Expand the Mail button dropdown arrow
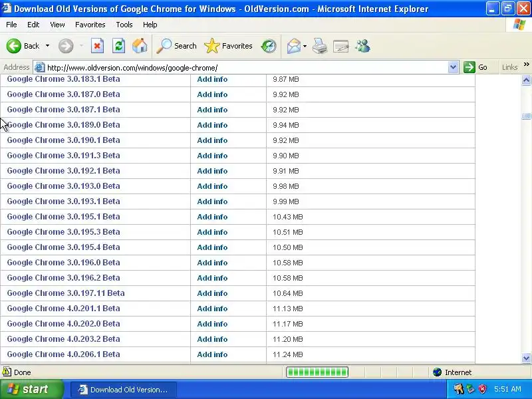This screenshot has width=532, height=399. pyautogui.click(x=305, y=46)
